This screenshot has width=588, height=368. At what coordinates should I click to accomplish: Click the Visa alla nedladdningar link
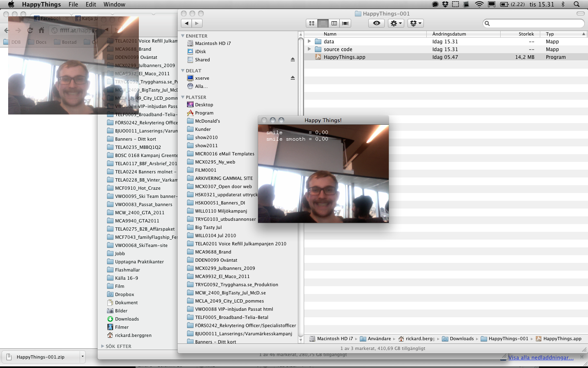(541, 357)
